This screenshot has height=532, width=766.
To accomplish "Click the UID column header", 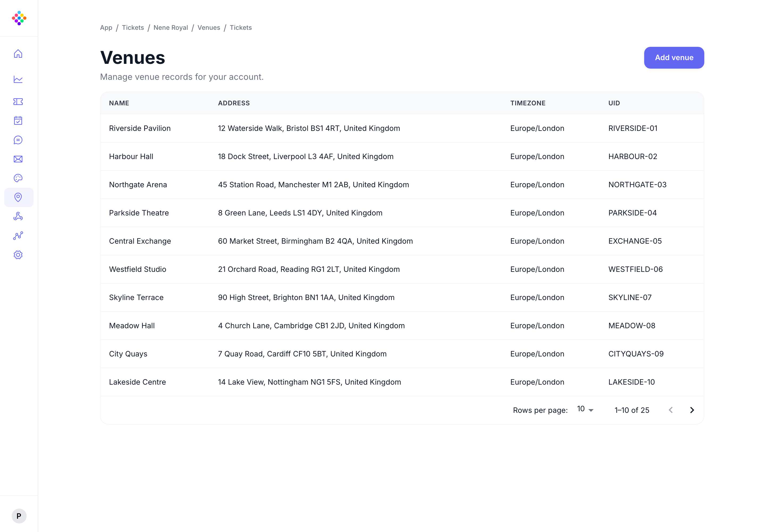I will point(614,103).
